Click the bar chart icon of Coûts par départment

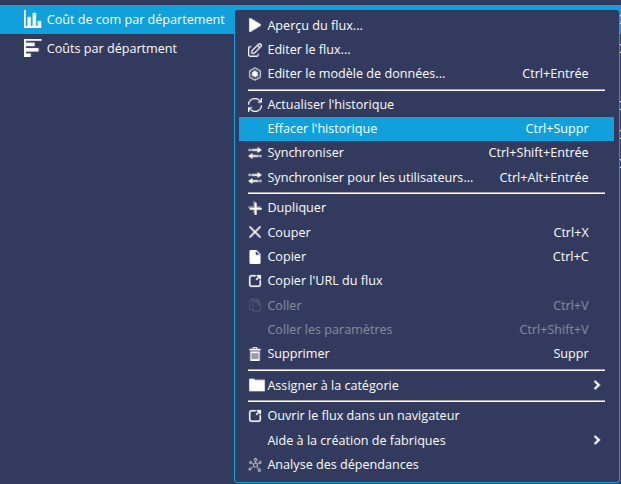pos(31,49)
